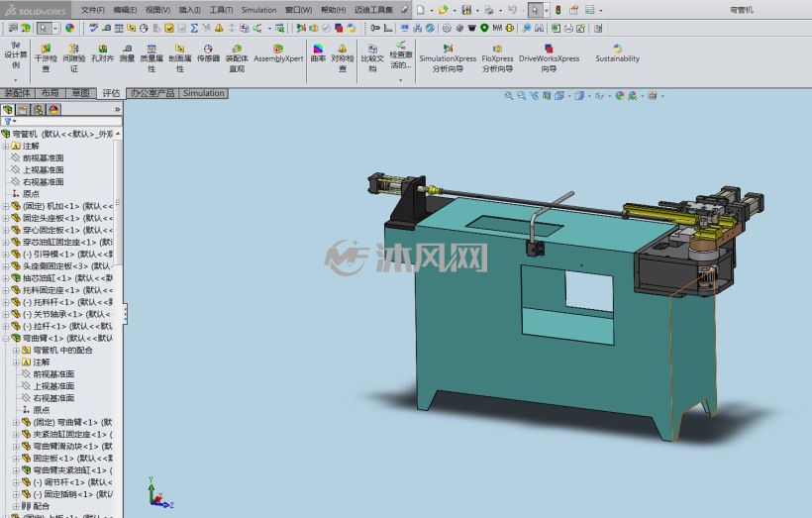Open the DriveWorksXpress wizard

(x=549, y=57)
